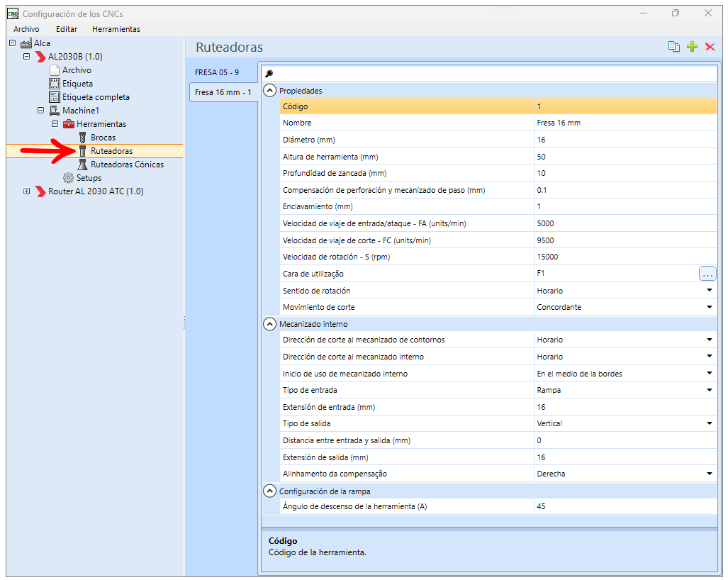Image resolution: width=728 pixels, height=580 pixels.
Task: Click the Etiqueta completa icon
Action: 55,97
